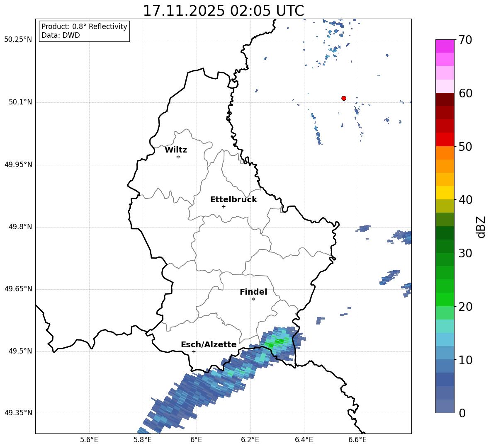Click the 30 tick on the colorbar

pos(465,253)
